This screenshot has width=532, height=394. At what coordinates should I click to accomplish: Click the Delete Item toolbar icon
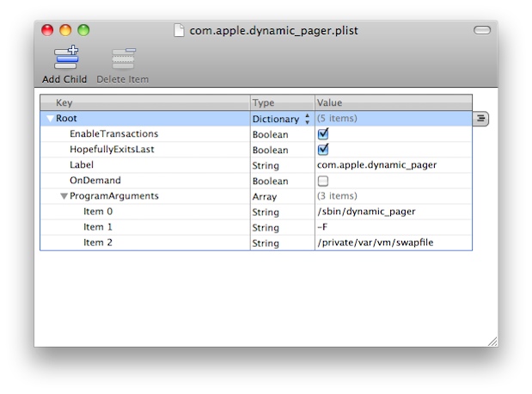point(124,58)
